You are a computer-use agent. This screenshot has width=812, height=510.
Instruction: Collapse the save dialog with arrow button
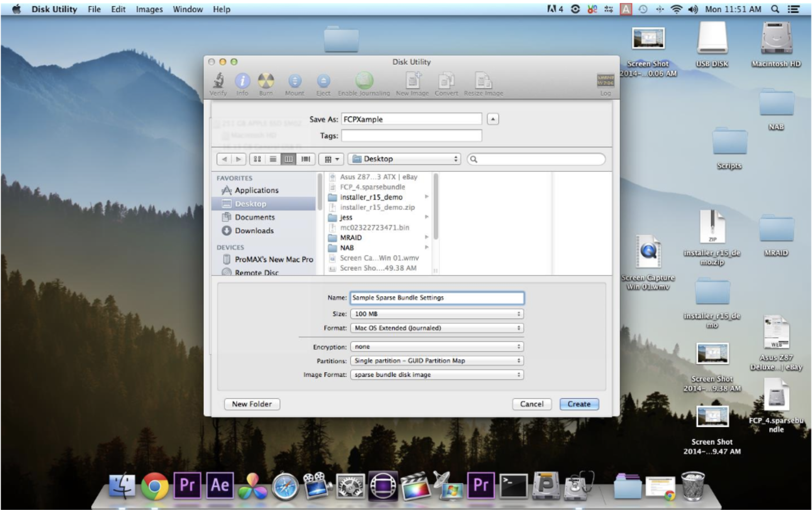(493, 119)
